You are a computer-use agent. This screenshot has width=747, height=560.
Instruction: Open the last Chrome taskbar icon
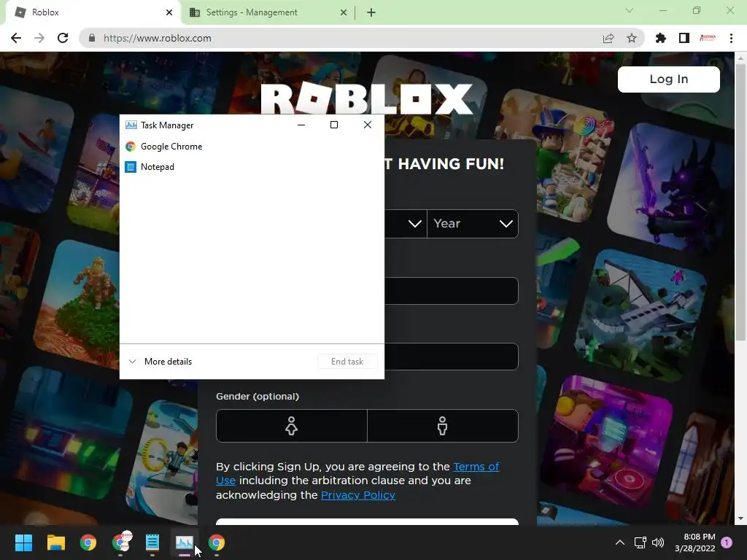click(217, 542)
